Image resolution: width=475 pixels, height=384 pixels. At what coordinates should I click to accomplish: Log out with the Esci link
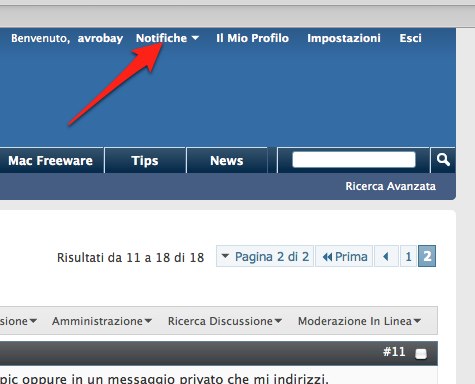[410, 38]
